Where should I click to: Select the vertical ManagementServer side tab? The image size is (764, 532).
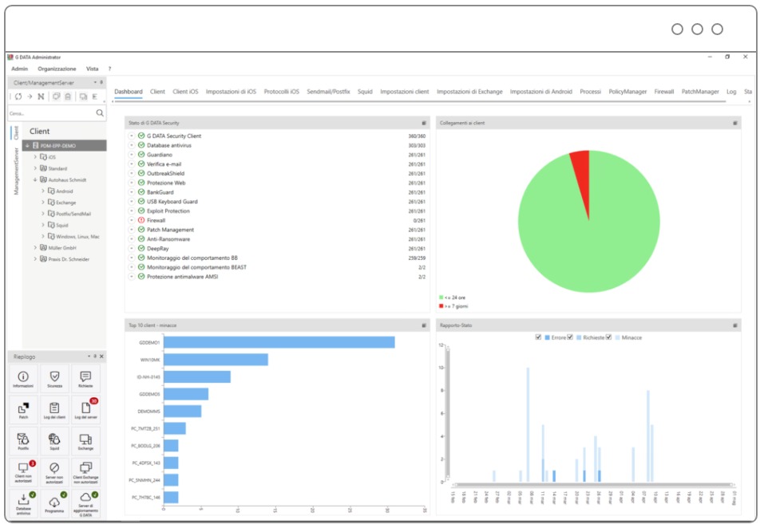point(16,171)
